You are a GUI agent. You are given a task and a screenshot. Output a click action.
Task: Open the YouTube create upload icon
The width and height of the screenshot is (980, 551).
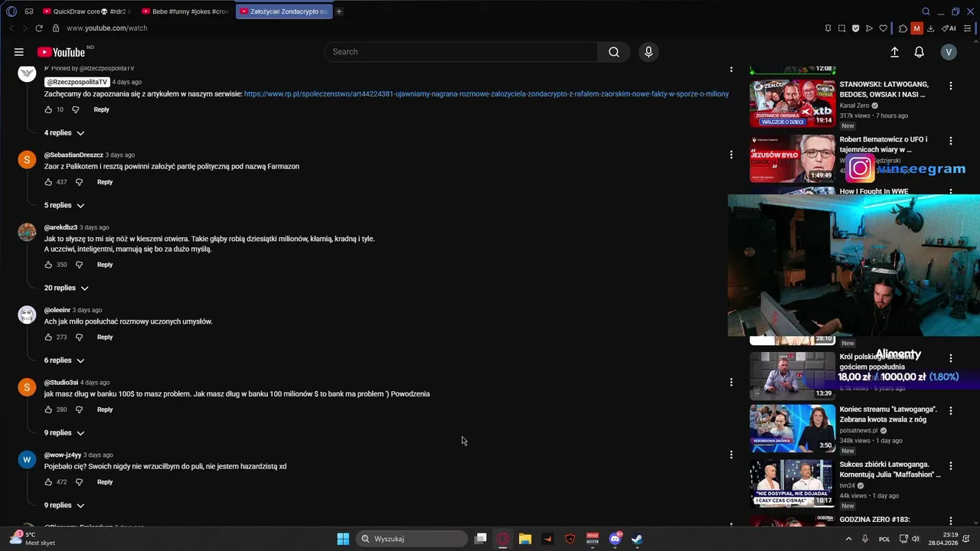coord(894,52)
